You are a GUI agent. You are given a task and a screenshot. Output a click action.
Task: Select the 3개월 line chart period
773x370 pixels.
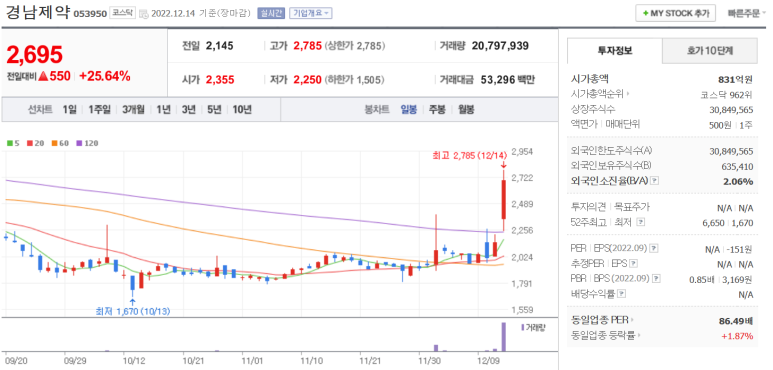[134, 109]
